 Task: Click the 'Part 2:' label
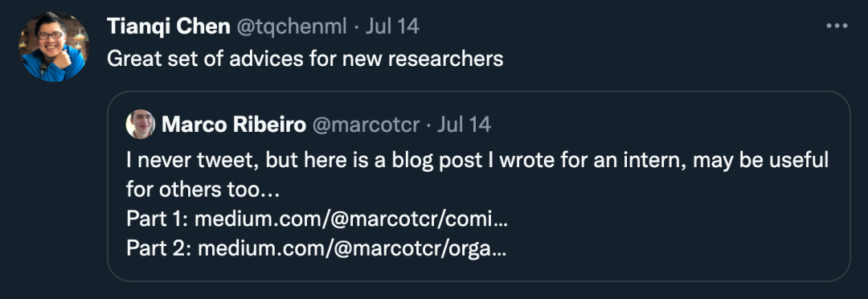coord(159,249)
